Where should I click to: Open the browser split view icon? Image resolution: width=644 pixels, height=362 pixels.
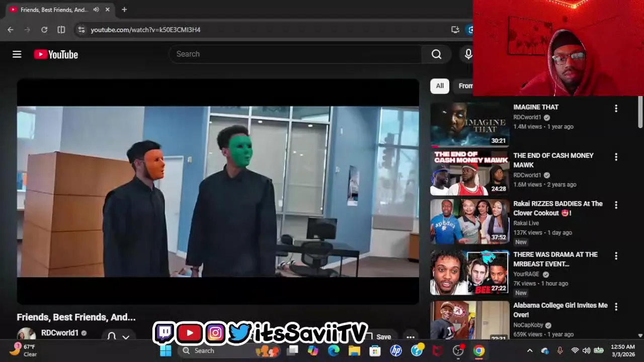61,30
